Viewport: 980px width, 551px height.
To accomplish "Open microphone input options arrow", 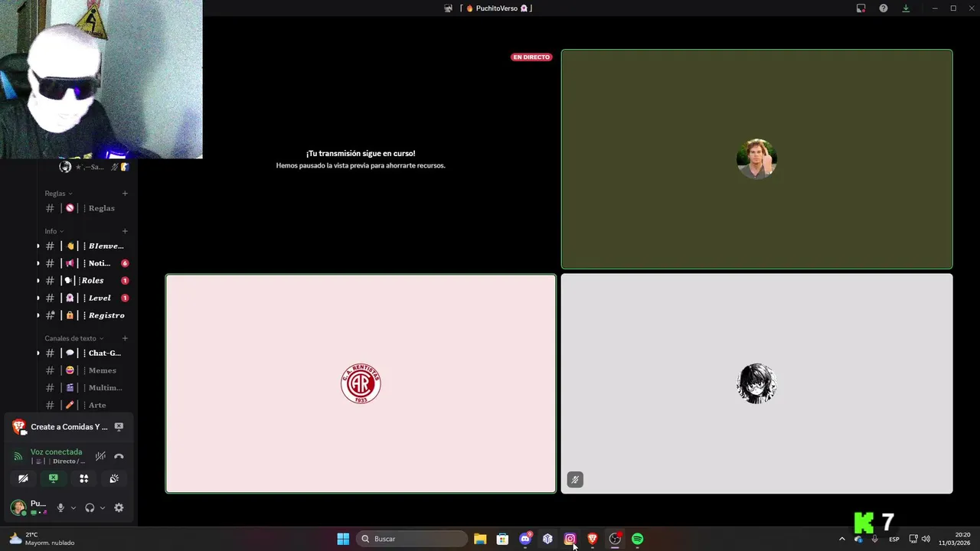I will (x=73, y=507).
